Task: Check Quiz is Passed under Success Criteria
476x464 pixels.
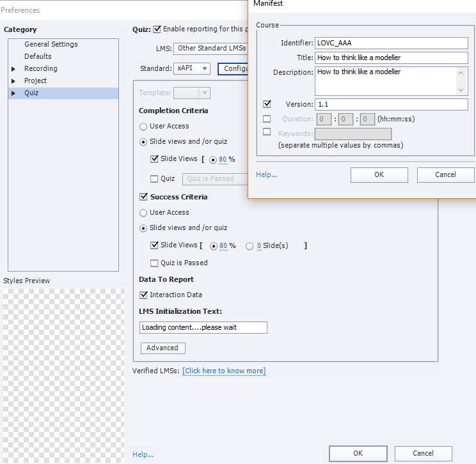Action: point(154,263)
